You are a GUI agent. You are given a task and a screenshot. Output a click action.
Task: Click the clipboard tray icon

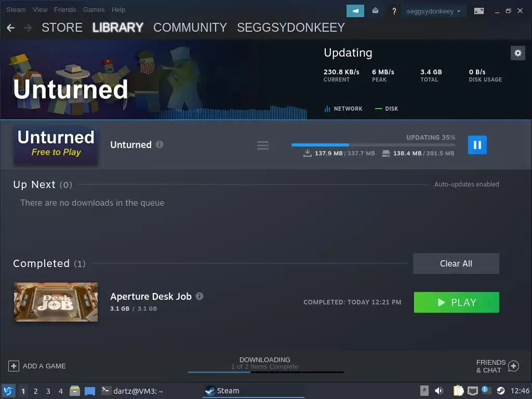[x=458, y=391]
